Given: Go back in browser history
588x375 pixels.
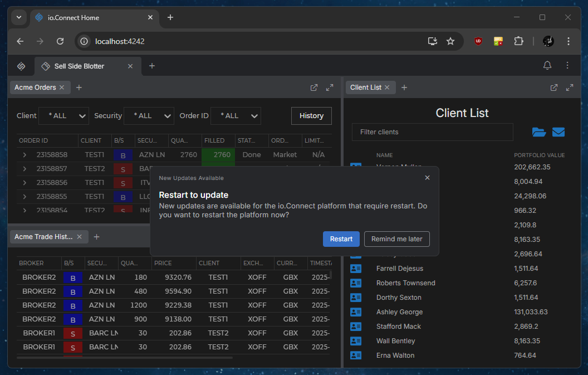Looking at the screenshot, I should tap(20, 41).
